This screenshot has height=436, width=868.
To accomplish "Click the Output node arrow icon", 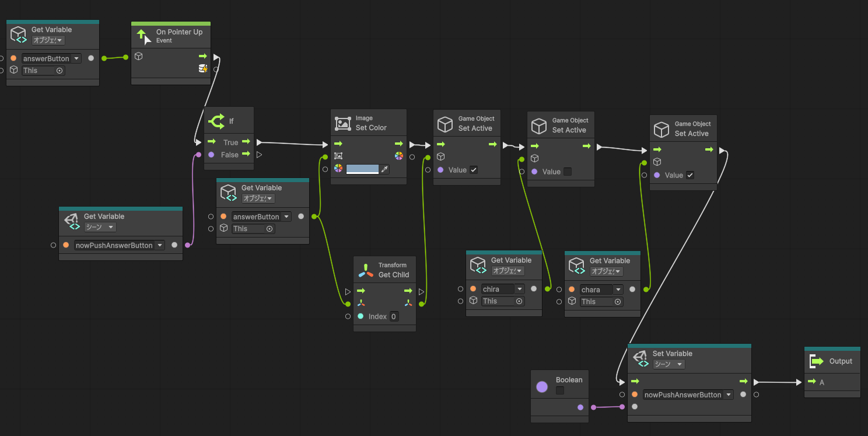I will [x=817, y=361].
